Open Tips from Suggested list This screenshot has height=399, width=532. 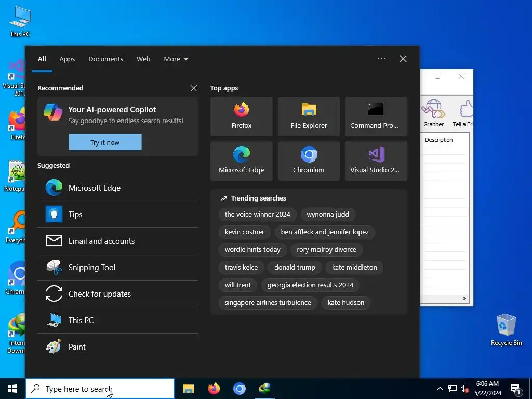point(118,215)
